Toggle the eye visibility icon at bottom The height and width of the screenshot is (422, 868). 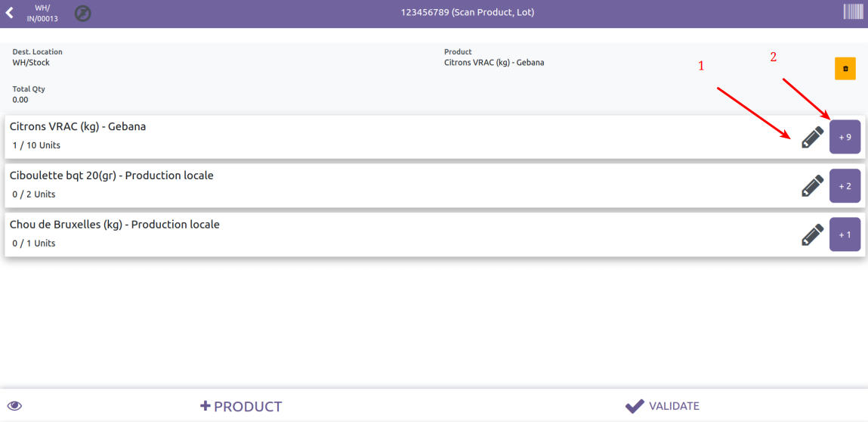[x=14, y=406]
